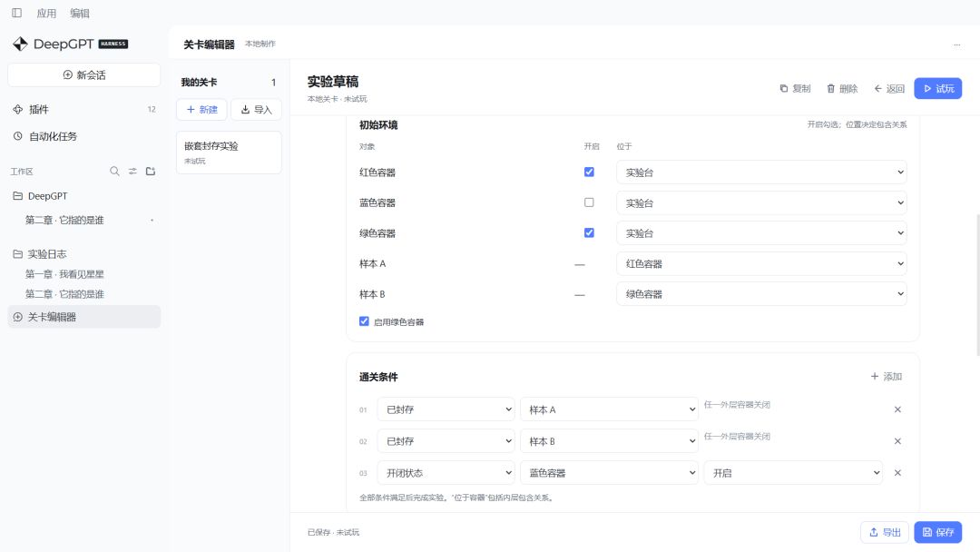Open the 编辑 menu
Screen dimensions: 980x552
click(79, 13)
